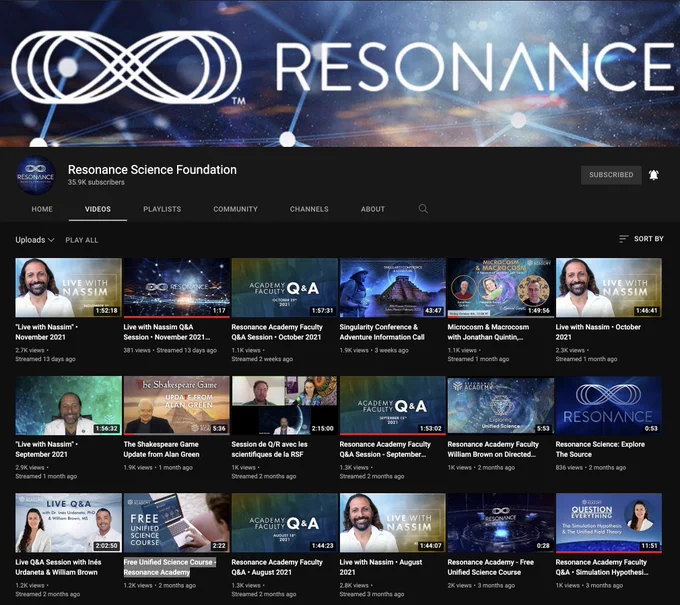Screen dimensions: 680x605
Task: Click the Resonance Science Foundation channel name
Action: click(152, 170)
